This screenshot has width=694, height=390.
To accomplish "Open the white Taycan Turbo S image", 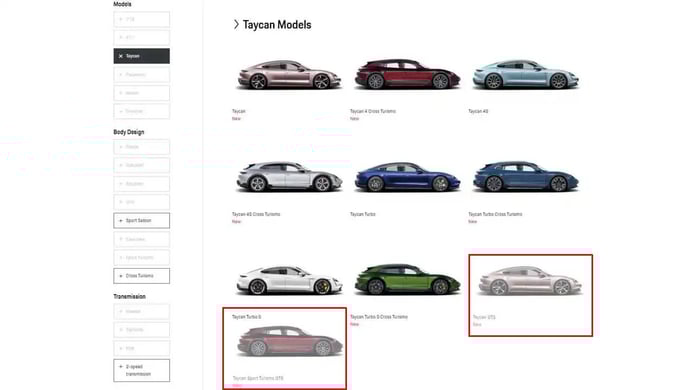I will (289, 280).
